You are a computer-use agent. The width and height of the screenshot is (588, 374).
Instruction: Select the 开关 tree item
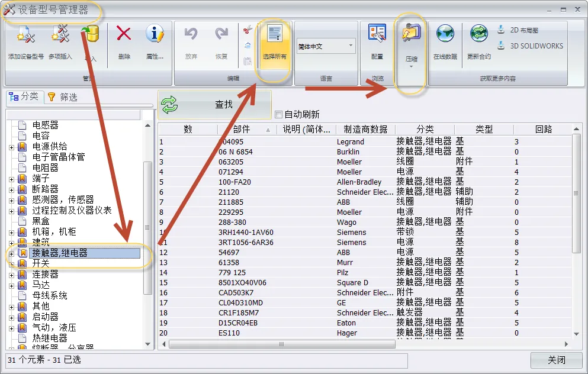[x=41, y=263]
